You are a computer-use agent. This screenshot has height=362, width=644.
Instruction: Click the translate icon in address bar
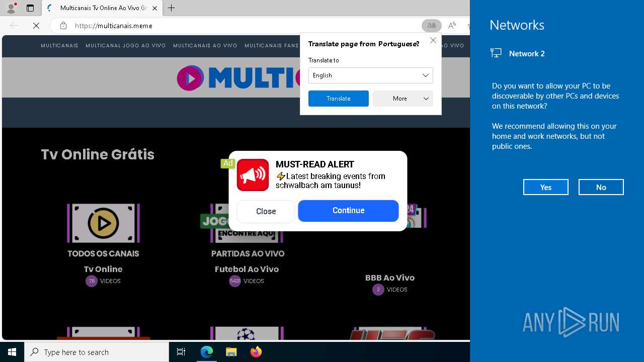click(x=432, y=26)
